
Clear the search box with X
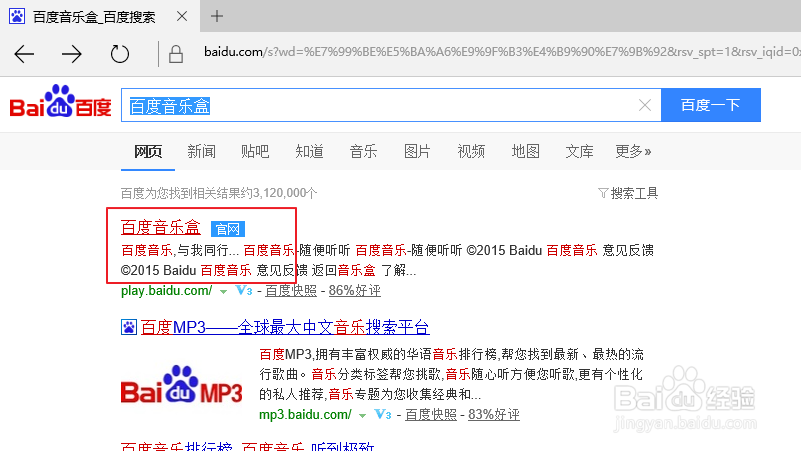645,105
